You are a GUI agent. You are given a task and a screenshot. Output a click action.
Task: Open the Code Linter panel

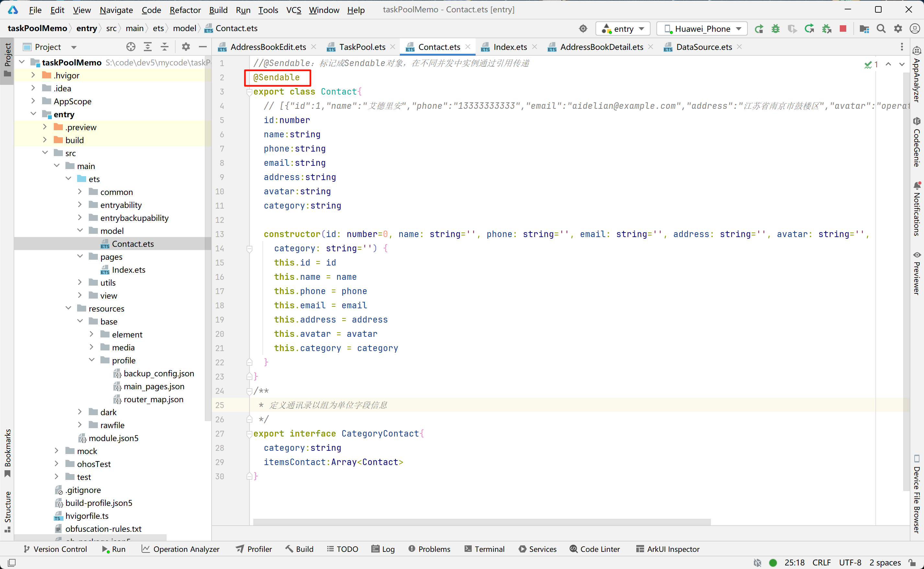coord(595,549)
